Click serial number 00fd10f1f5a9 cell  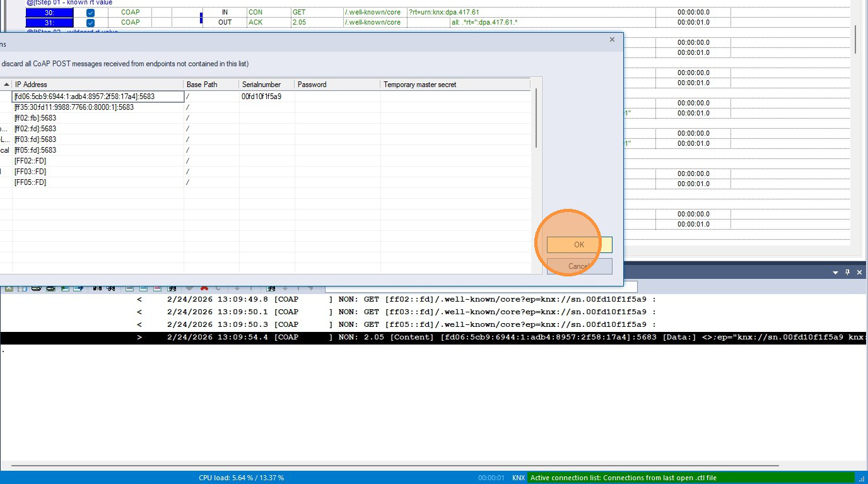(267, 97)
